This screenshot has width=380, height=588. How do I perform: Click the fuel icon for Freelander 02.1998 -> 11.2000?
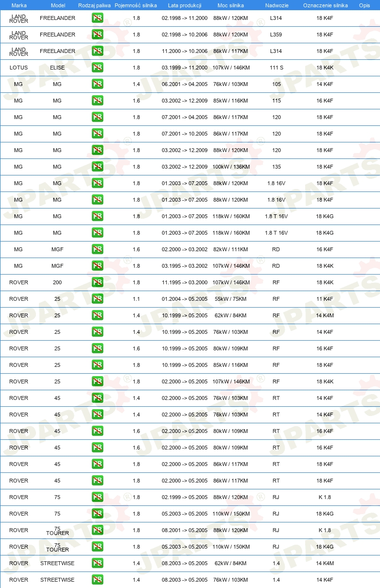[x=97, y=18]
